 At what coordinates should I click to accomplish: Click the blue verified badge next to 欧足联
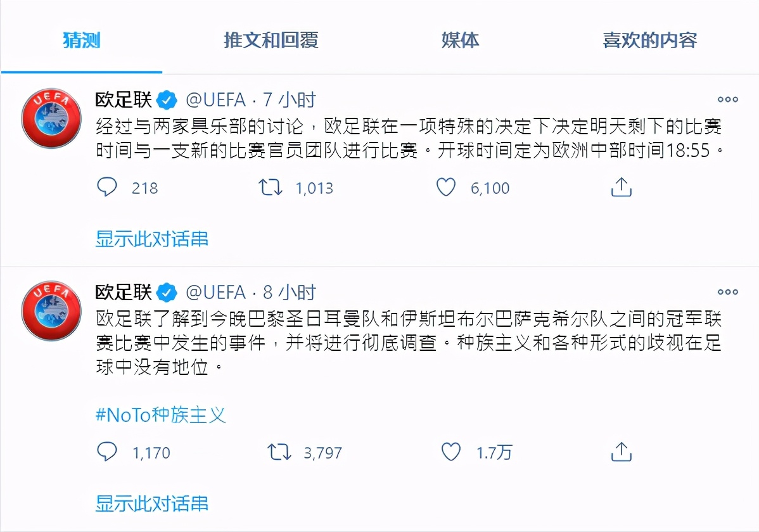[x=165, y=99]
